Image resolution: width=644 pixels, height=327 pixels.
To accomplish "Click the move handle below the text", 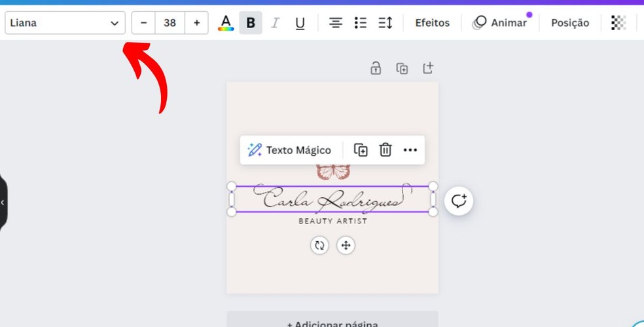I will coord(346,246).
